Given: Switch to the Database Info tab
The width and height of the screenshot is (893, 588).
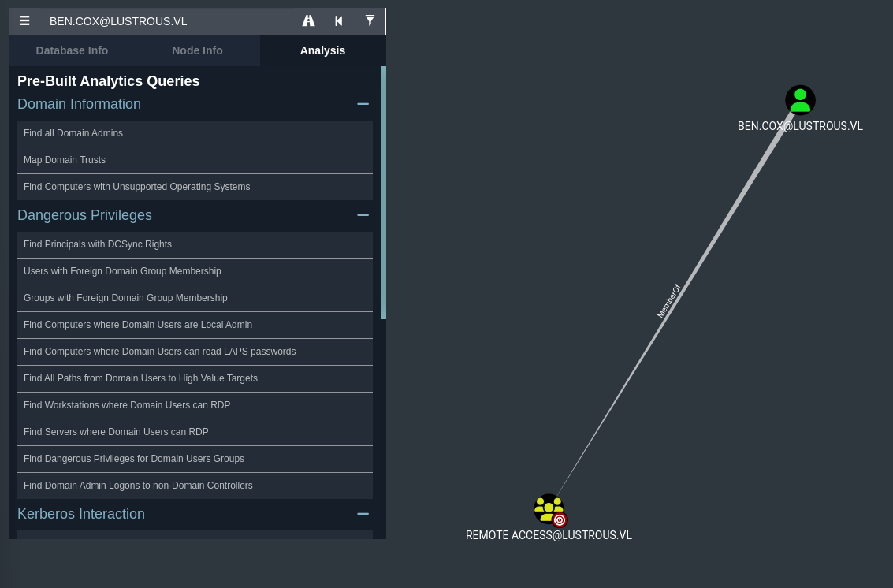Looking at the screenshot, I should click(x=72, y=50).
